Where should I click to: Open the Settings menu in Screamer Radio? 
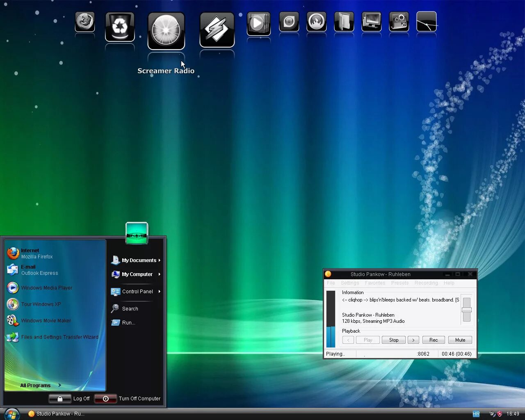350,283
